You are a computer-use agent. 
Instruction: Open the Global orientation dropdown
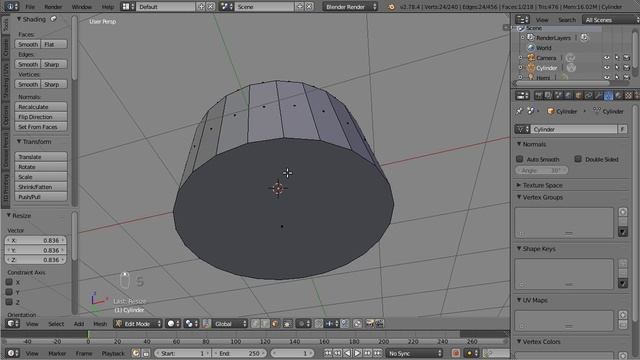(230, 324)
